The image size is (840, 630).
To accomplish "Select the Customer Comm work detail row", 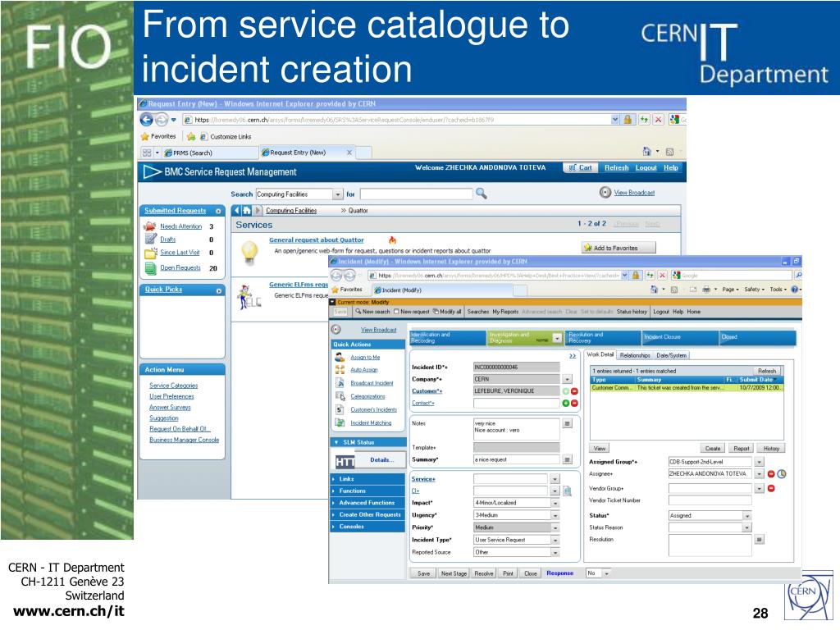I will (687, 387).
